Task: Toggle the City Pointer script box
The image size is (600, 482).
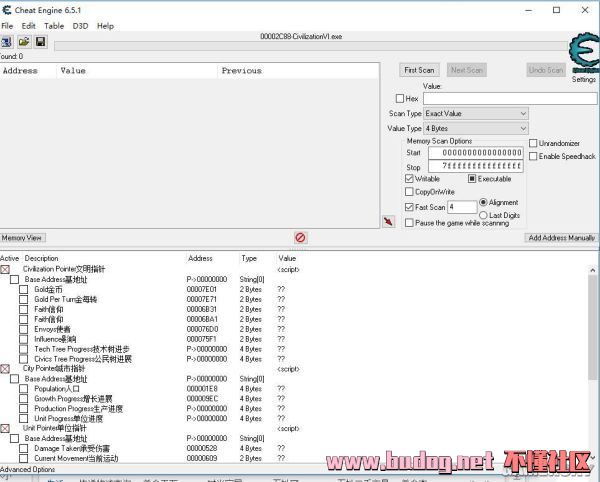Action: point(5,369)
